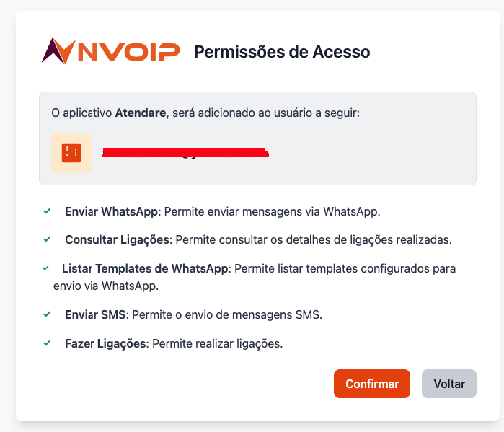Click the orange Atendare app icon
Viewport: 504px width, 432px height.
tap(71, 152)
